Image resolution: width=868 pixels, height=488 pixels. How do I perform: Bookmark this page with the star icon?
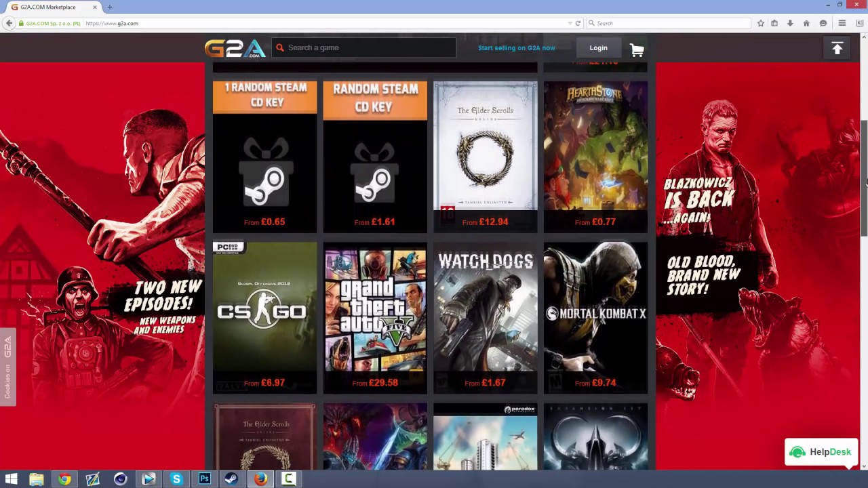pyautogui.click(x=761, y=23)
